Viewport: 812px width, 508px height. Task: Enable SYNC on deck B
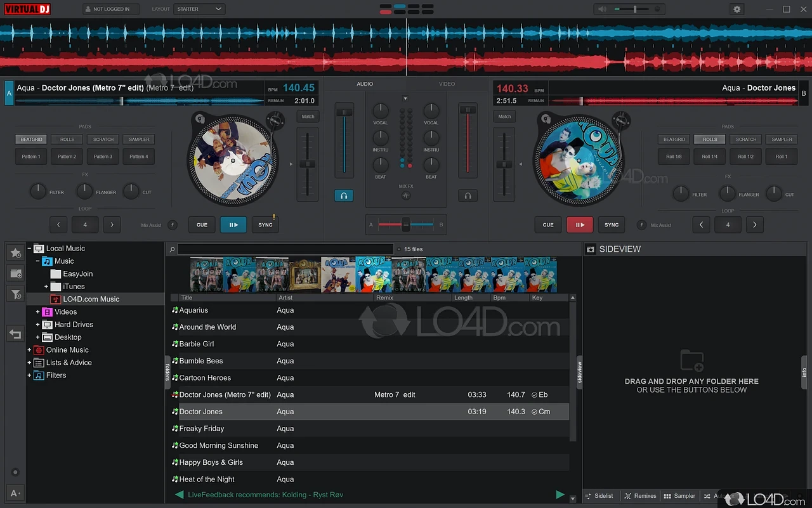click(x=612, y=225)
